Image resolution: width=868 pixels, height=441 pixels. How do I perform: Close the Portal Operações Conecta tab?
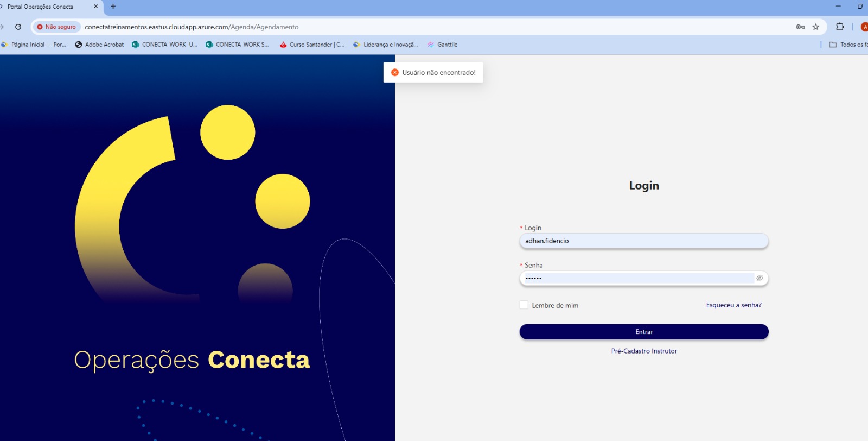(96, 7)
